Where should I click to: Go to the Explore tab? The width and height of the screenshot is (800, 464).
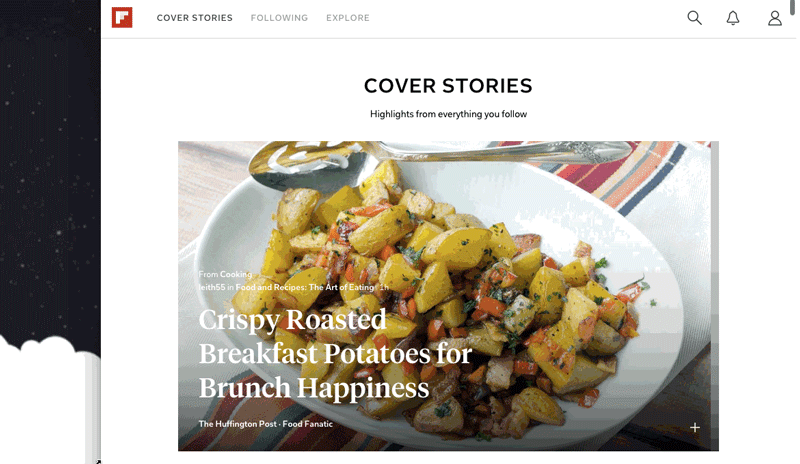click(x=348, y=18)
